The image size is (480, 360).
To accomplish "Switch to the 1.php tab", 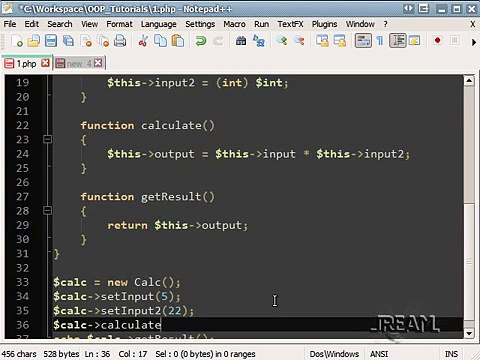I will pyautogui.click(x=26, y=63).
